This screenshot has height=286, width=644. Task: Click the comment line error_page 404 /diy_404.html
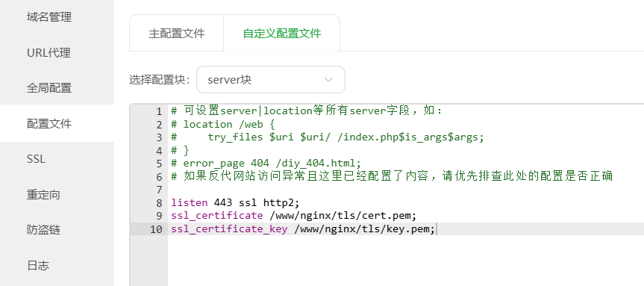click(266, 163)
